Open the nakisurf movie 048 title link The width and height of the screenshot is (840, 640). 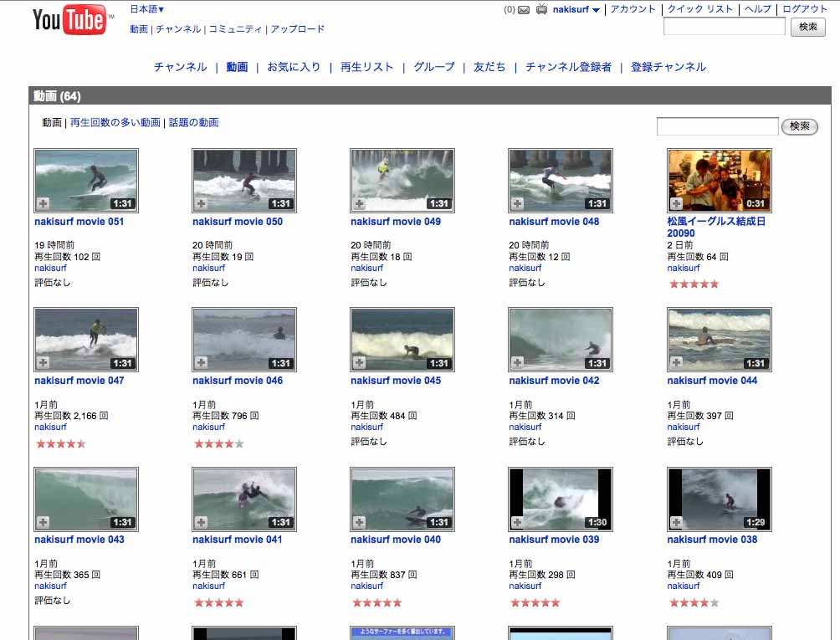click(554, 222)
